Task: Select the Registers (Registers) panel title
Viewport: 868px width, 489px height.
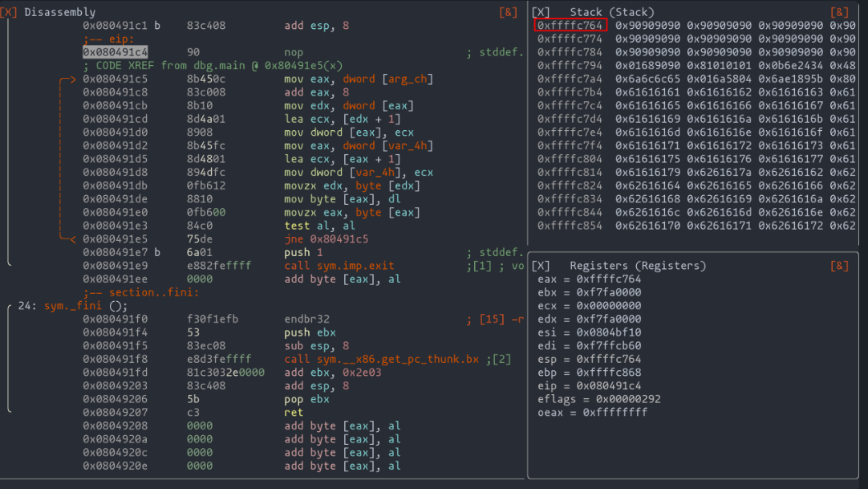Action: tap(638, 266)
